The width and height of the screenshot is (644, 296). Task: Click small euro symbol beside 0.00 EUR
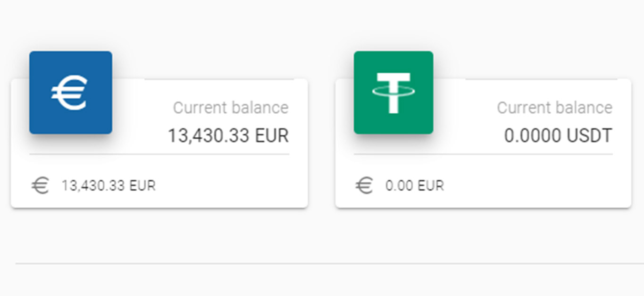(x=364, y=186)
